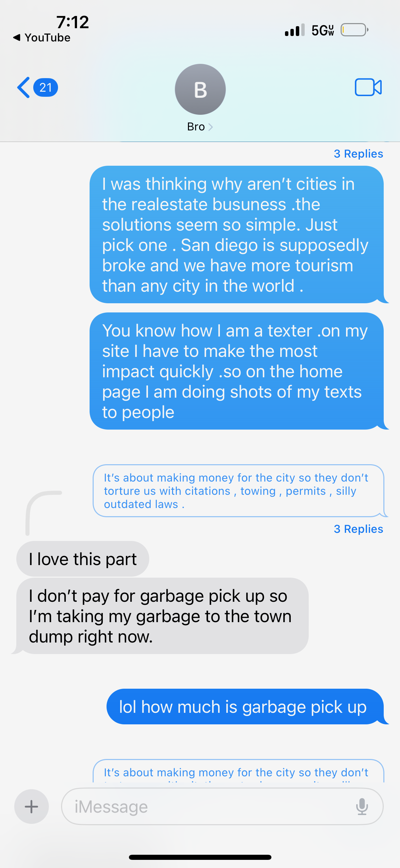This screenshot has height=868, width=400.
Task: Open Bro contact details chevron
Action: click(211, 127)
